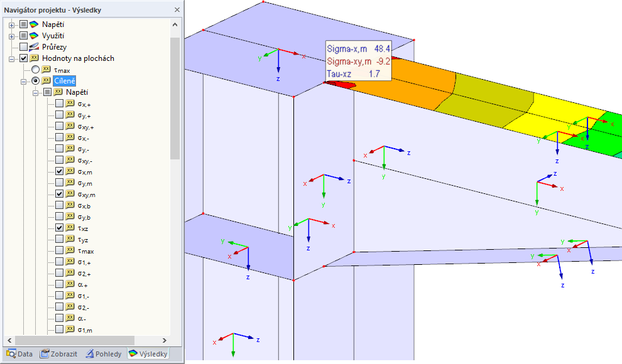The width and height of the screenshot is (622, 364).
Task: Toggle the top Napětí checkbox
Action: (x=23, y=24)
